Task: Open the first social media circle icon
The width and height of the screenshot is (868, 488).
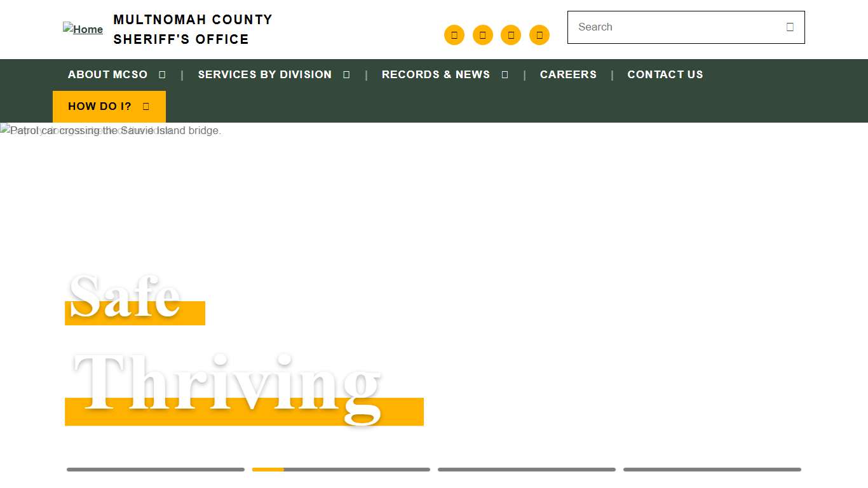Action: 454,35
